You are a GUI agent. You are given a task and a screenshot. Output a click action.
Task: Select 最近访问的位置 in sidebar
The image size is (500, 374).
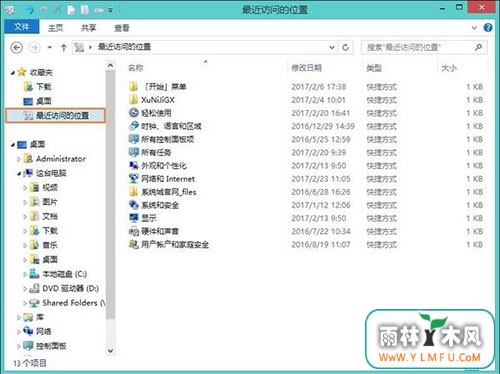56,116
